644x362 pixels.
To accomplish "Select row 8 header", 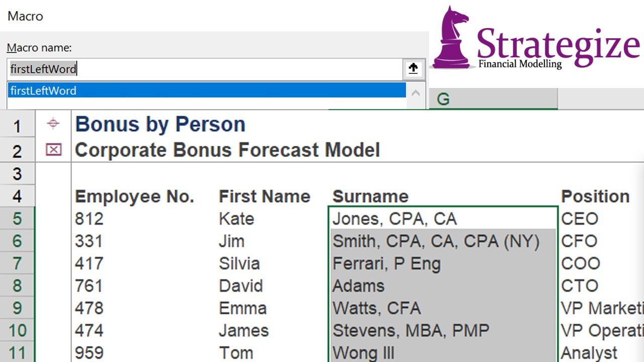I will pyautogui.click(x=18, y=286).
